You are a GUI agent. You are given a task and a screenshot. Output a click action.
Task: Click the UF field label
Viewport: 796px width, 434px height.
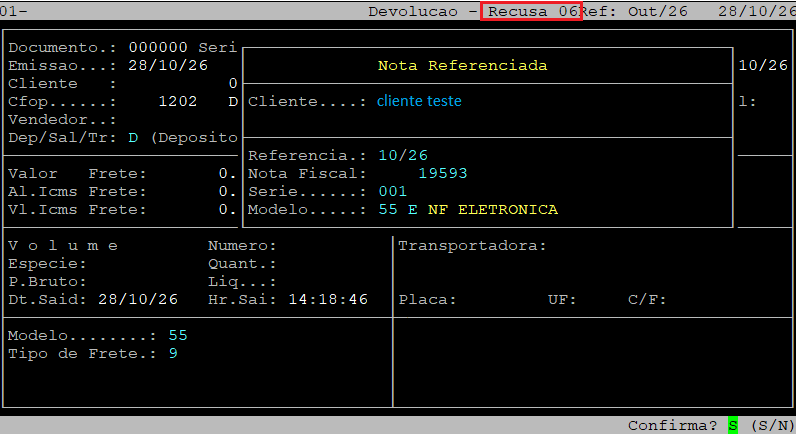coord(562,299)
